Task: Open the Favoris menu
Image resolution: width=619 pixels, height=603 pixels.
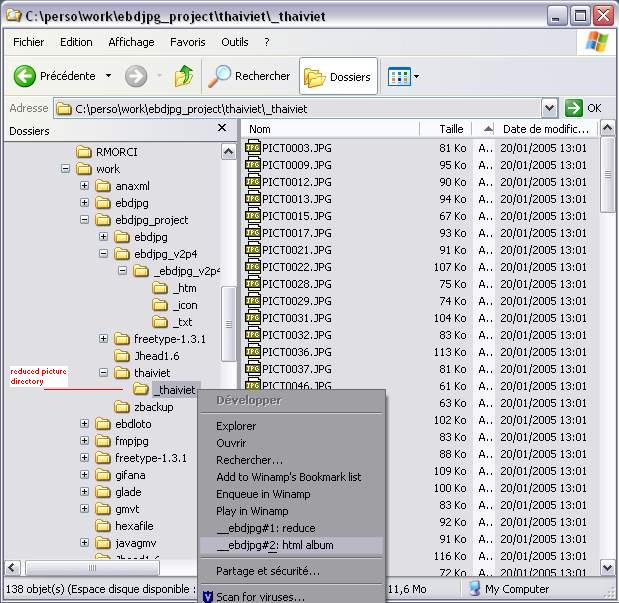Action: pos(188,42)
